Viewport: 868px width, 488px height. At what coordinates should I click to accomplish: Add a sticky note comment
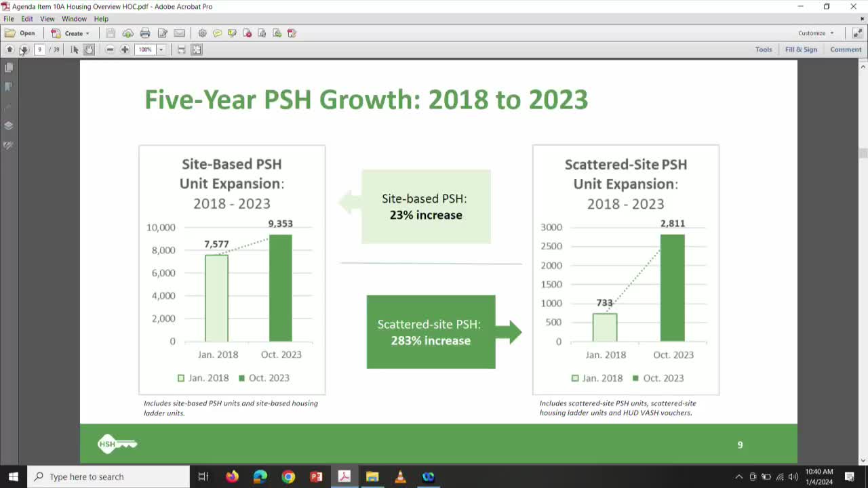click(x=217, y=33)
